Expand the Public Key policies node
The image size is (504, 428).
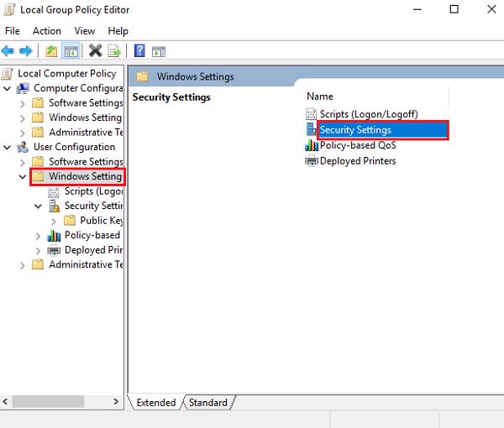(54, 221)
